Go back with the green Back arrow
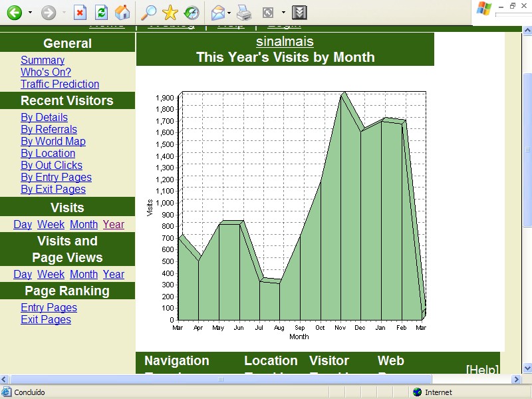Image resolution: width=532 pixels, height=399 pixels. pos(15,13)
